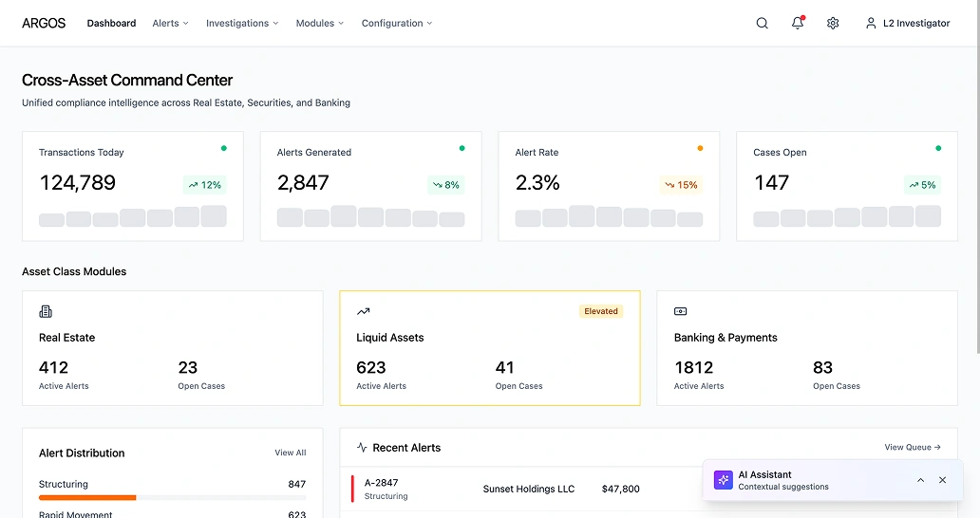Go to the Dashboard tab

pos(111,24)
